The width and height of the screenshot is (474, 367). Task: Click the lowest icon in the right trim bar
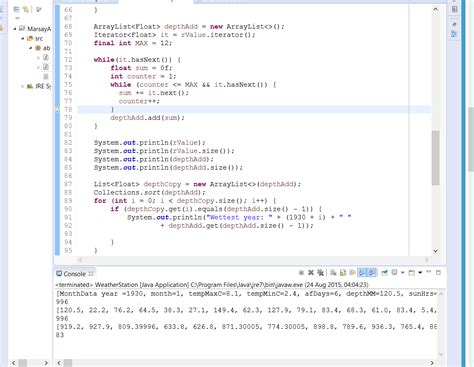[x=454, y=34]
